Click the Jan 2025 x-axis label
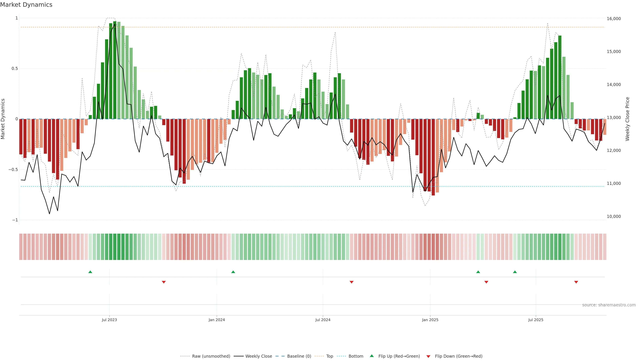Viewport: 644px width, 362px height. 430,320
